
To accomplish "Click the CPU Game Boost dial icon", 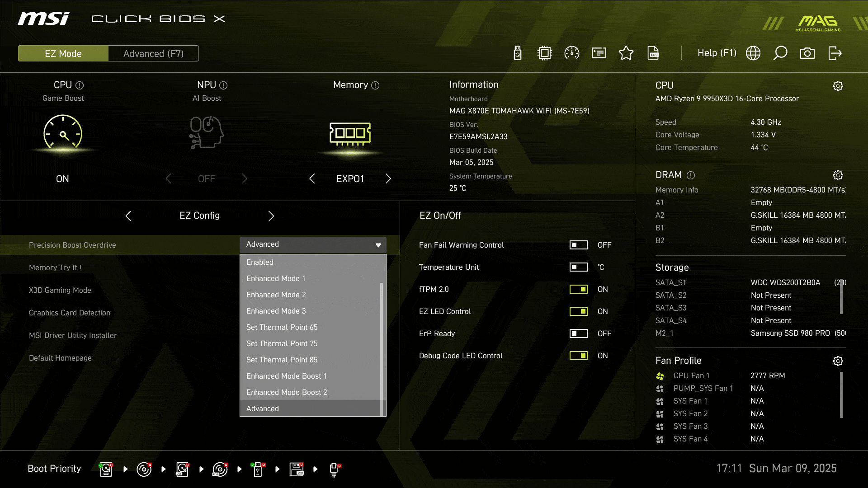I will 63,133.
